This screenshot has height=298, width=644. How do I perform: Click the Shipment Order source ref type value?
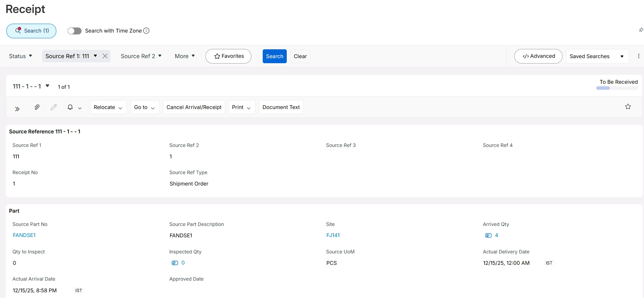[x=189, y=184]
